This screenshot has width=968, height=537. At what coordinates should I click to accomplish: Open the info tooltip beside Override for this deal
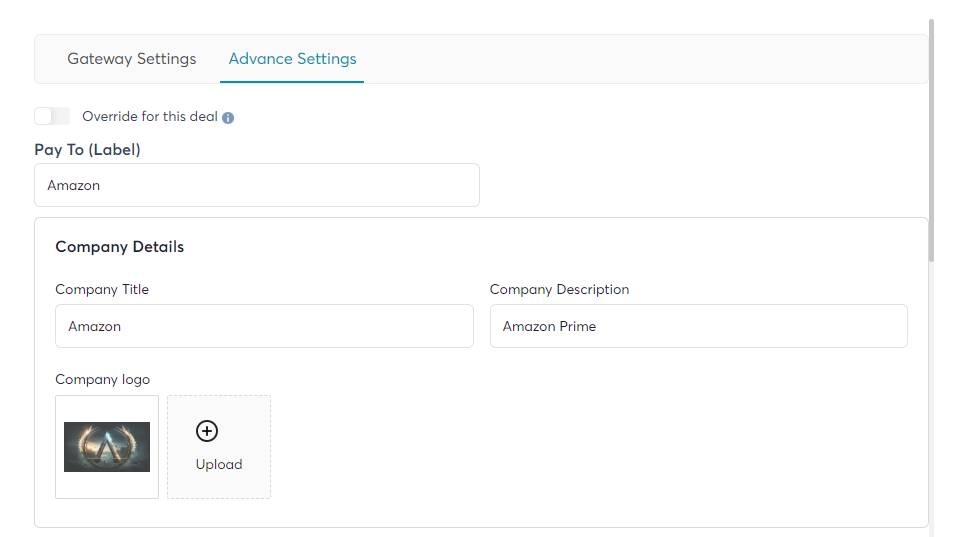[x=228, y=117]
